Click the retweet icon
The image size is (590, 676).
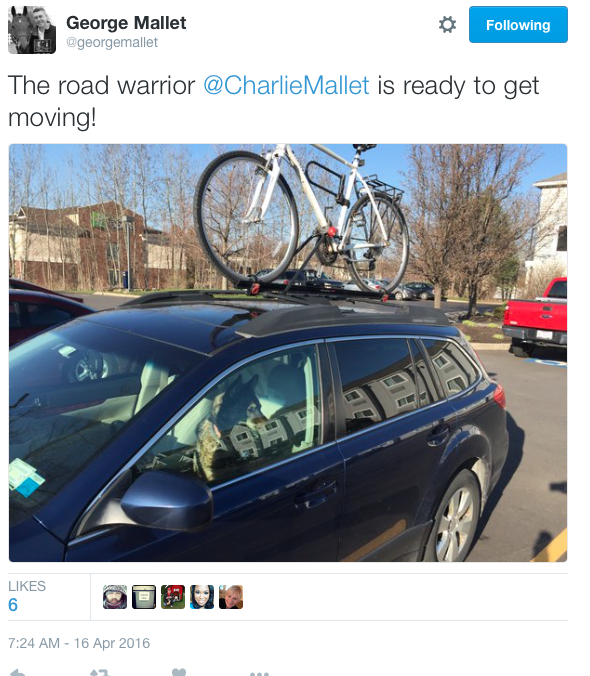pos(99,672)
